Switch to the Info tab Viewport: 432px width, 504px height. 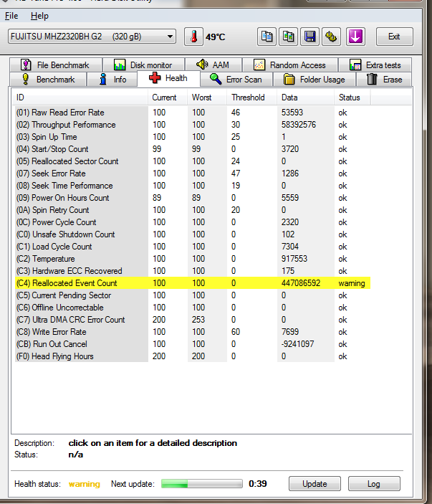tap(112, 80)
